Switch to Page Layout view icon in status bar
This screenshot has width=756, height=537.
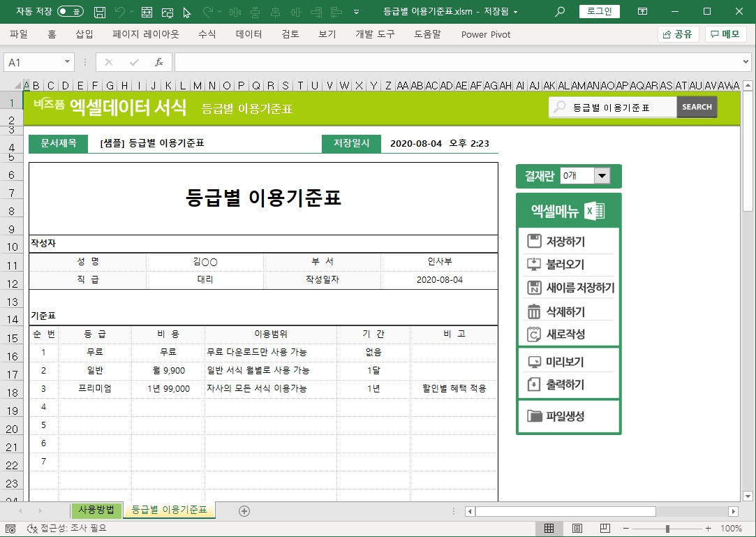pos(577,529)
